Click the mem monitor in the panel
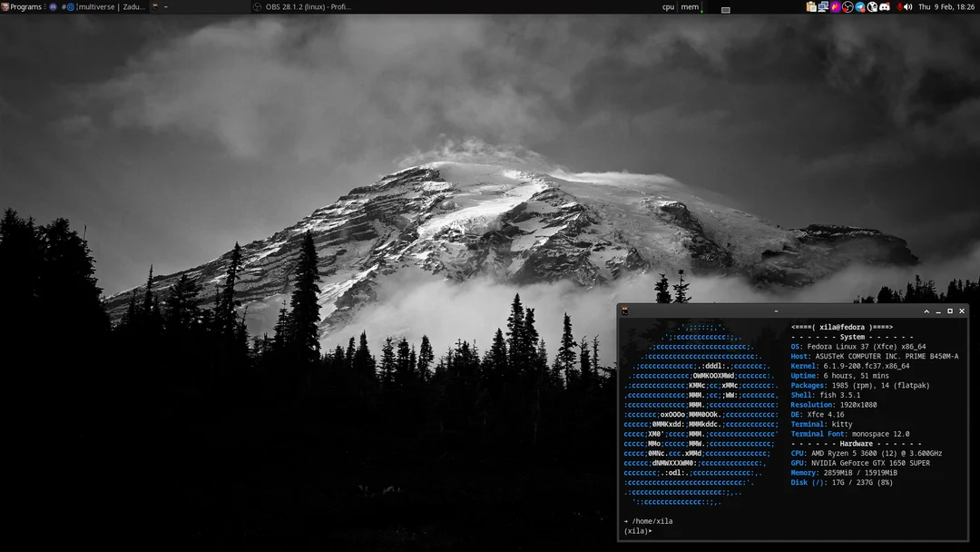980x552 pixels. tap(691, 7)
